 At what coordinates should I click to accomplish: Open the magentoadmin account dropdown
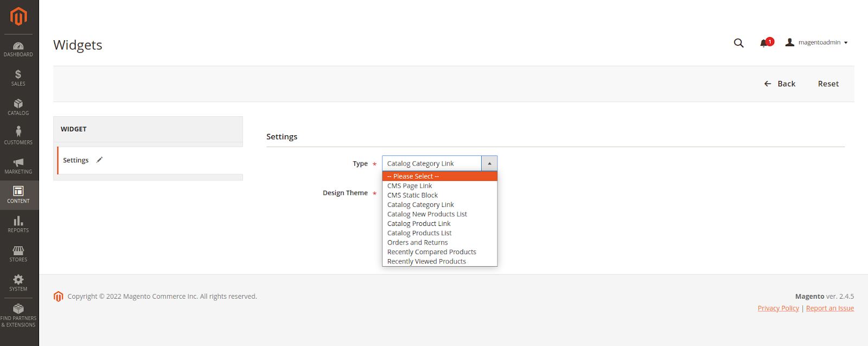pyautogui.click(x=816, y=42)
